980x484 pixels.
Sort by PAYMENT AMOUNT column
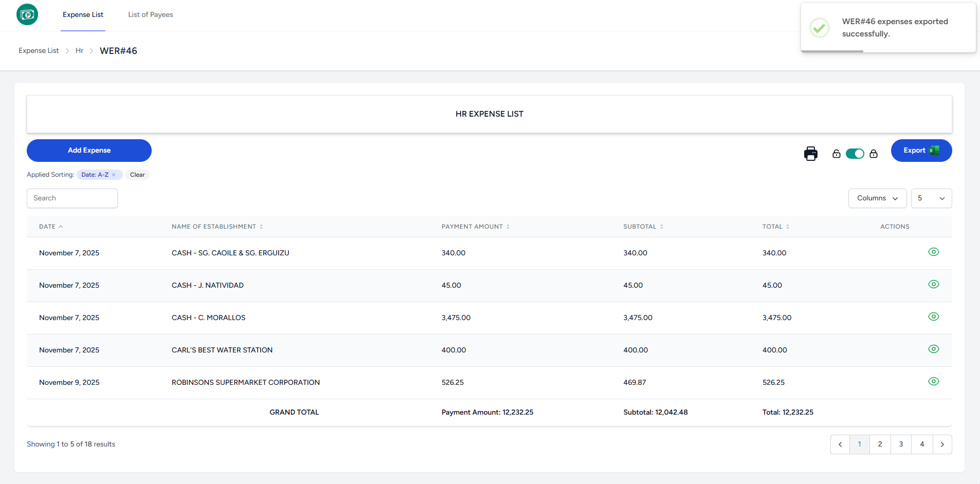[476, 227]
